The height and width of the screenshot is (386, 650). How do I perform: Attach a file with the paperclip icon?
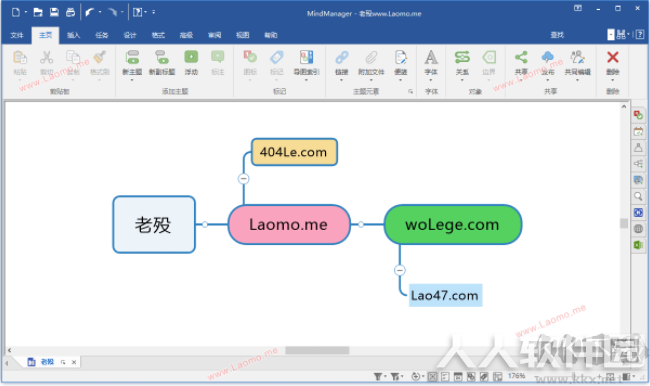click(371, 57)
